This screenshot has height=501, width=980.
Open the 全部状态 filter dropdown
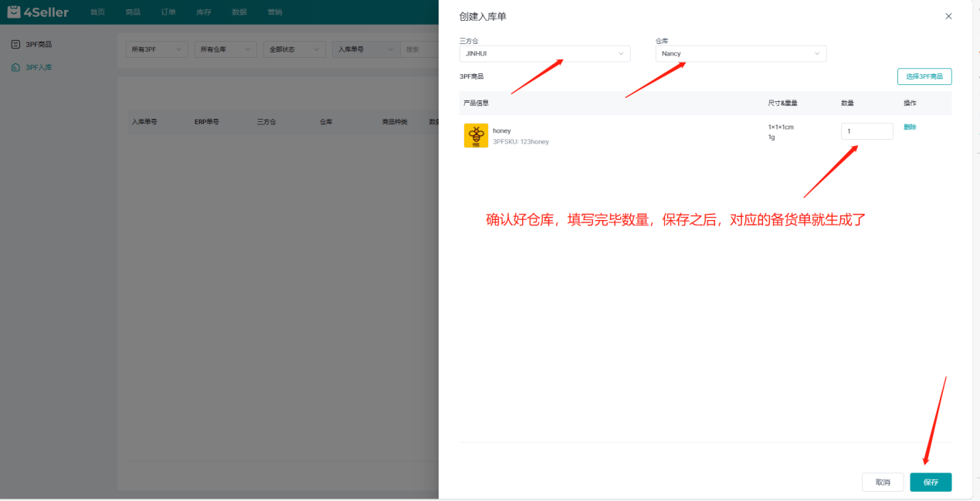pos(294,49)
